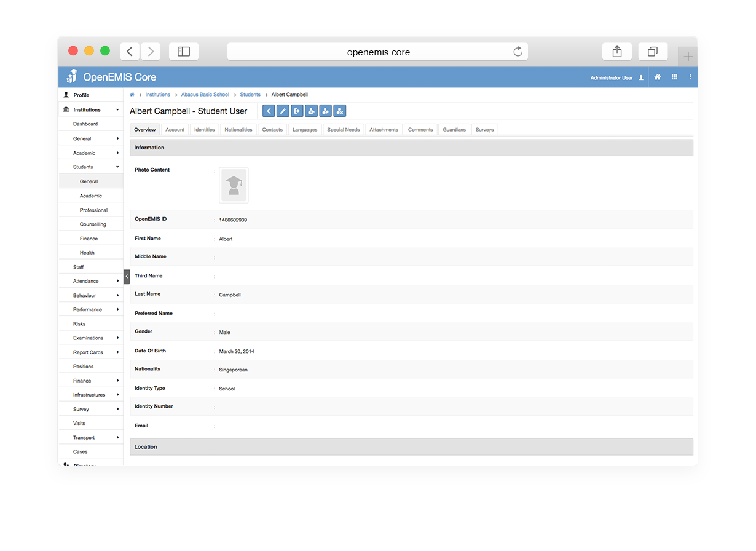Open Positions in the sidebar
Viewport: 756px width, 551px height.
click(x=84, y=367)
